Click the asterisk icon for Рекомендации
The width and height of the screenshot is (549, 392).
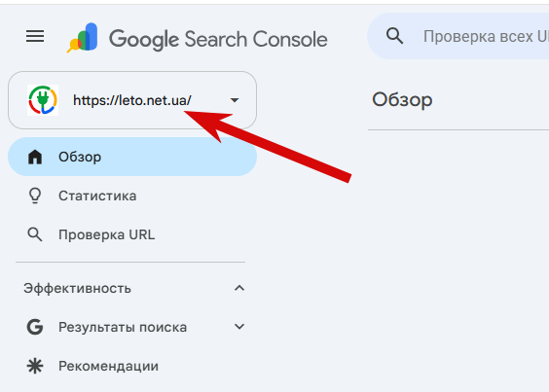click(35, 366)
